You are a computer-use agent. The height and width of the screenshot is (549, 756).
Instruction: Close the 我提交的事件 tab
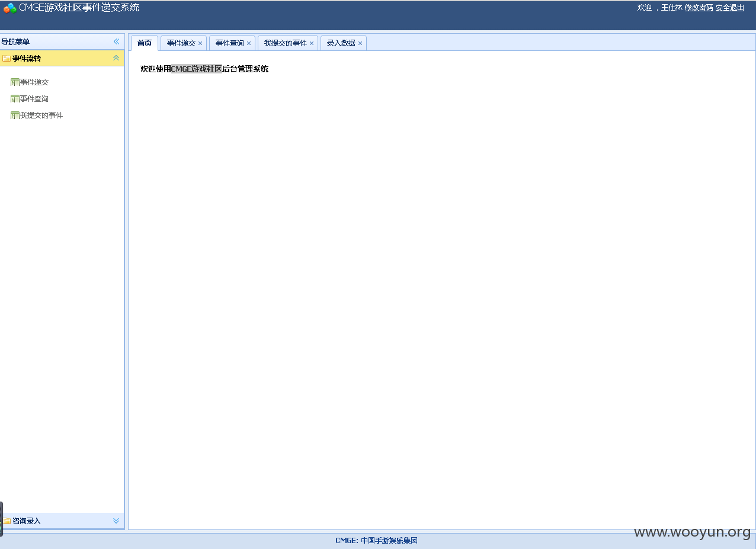pyautogui.click(x=312, y=43)
